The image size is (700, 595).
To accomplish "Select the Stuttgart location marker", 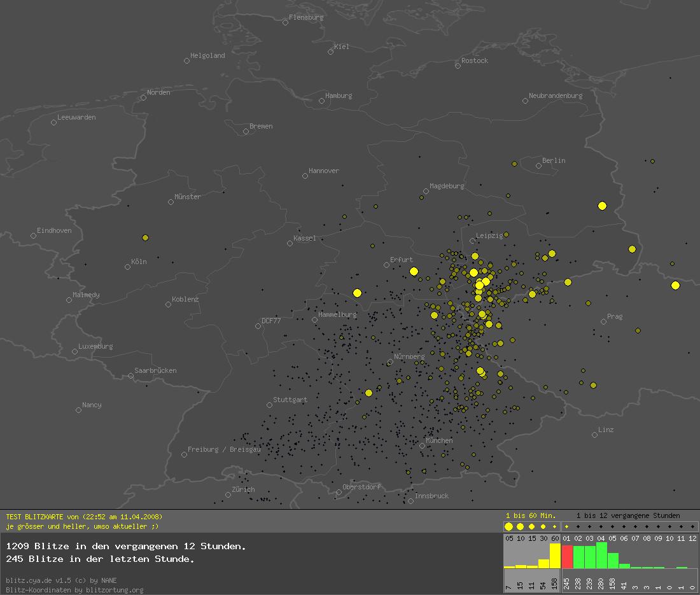I will tap(269, 405).
